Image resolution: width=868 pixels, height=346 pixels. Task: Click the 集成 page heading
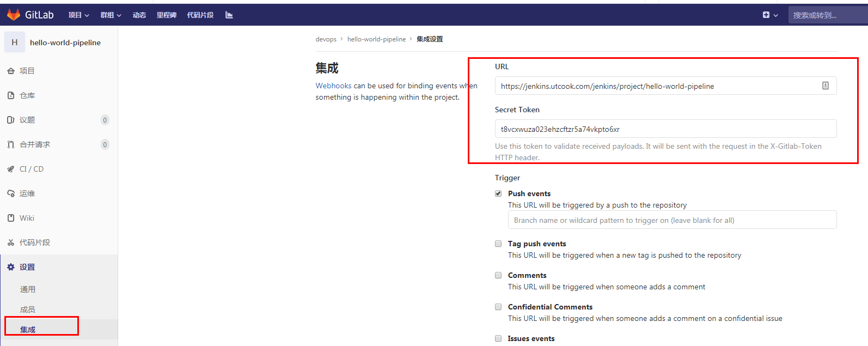pos(327,68)
